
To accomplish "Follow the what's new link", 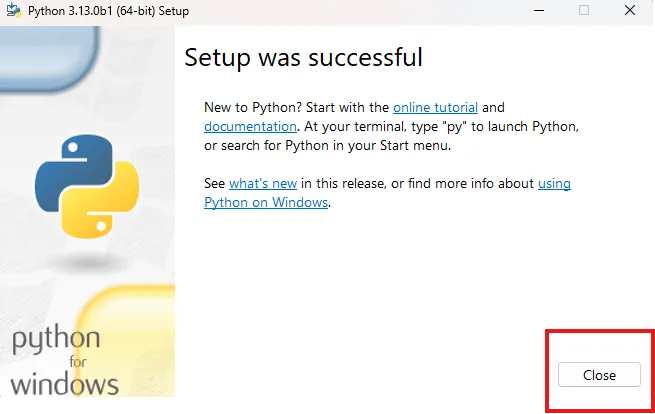I will 263,183.
